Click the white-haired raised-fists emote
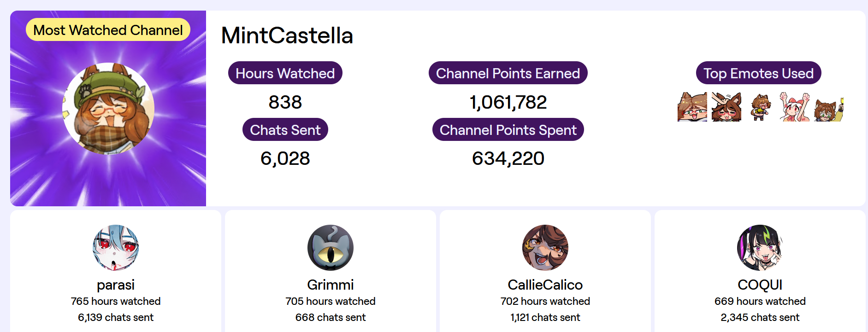Image resolution: width=868 pixels, height=332 pixels. click(794, 107)
